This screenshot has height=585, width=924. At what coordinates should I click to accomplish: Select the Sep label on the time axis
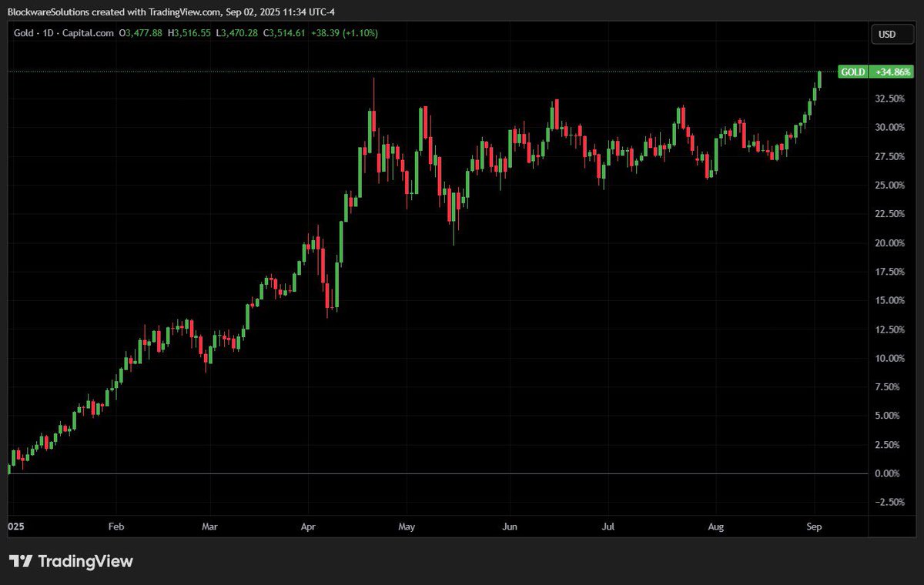(x=815, y=526)
